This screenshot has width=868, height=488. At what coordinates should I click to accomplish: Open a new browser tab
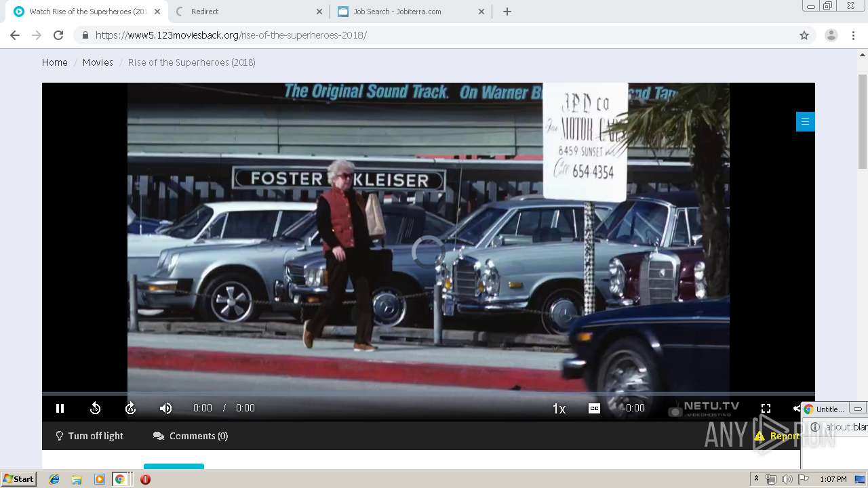(x=507, y=12)
